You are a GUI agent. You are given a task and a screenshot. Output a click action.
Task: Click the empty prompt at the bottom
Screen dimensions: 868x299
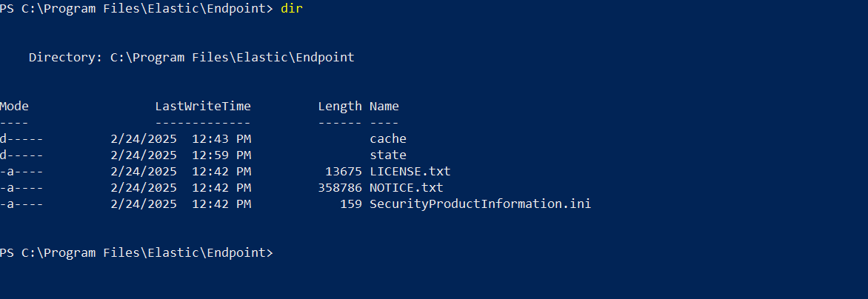point(136,252)
